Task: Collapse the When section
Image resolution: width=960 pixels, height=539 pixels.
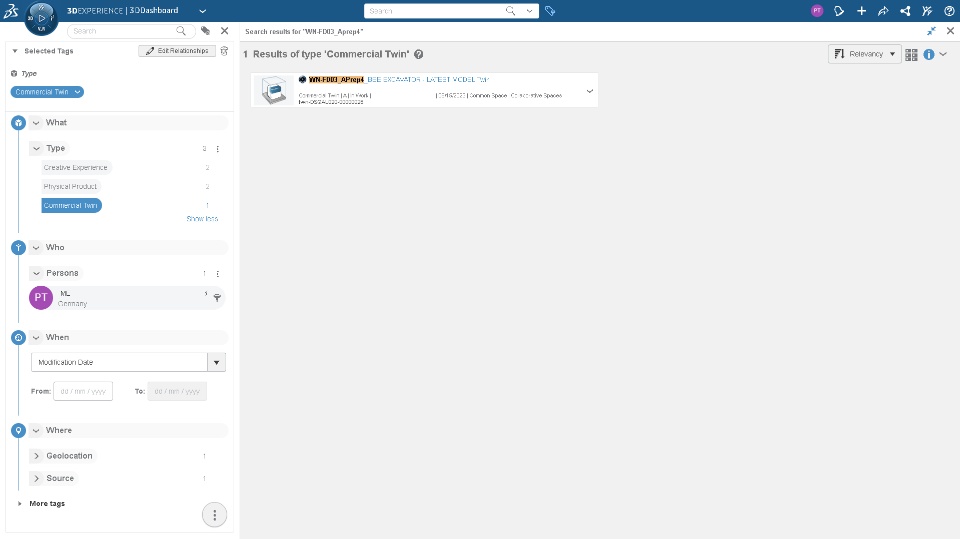Action: pos(36,337)
